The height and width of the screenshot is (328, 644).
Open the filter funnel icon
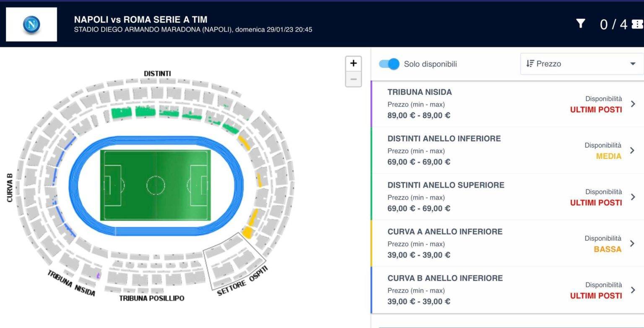[580, 23]
